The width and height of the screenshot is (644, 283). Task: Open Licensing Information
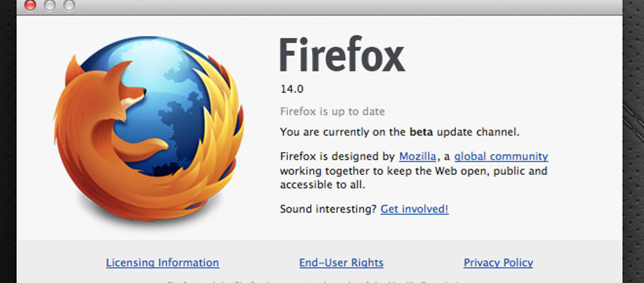click(163, 262)
